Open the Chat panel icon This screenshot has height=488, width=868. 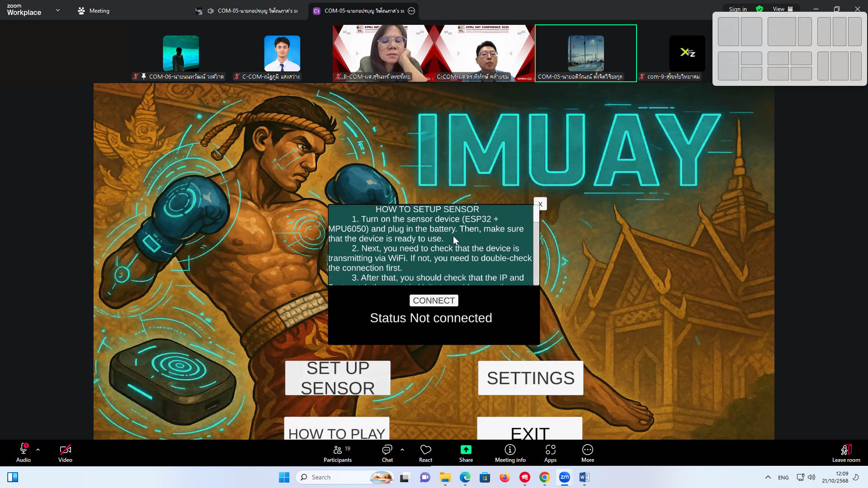(387, 450)
